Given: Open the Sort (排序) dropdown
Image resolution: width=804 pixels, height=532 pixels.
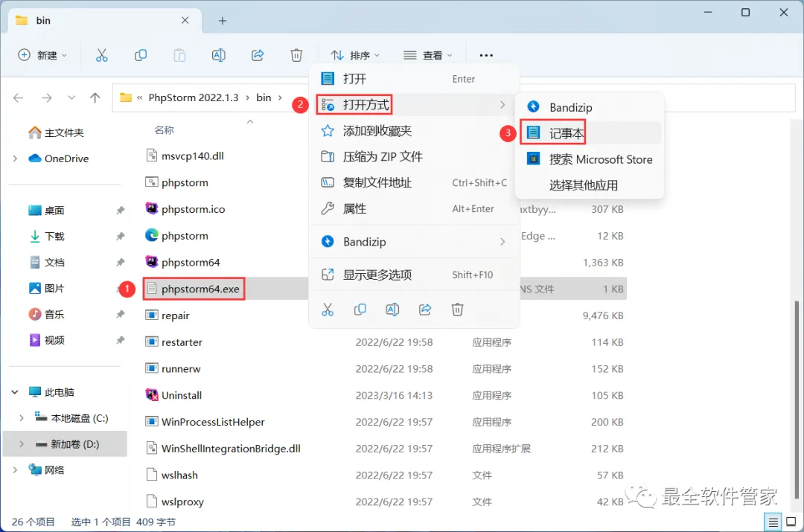Looking at the screenshot, I should pyautogui.click(x=355, y=55).
